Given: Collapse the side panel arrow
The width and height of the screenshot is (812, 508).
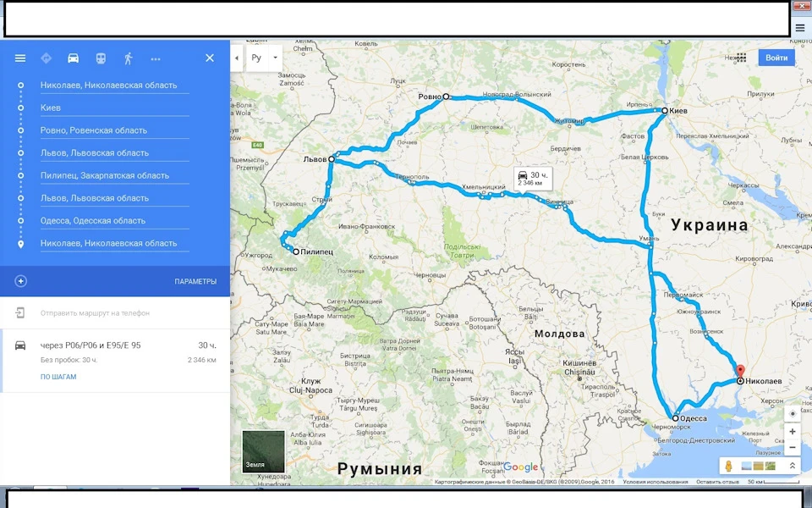Looking at the screenshot, I should coord(236,58).
